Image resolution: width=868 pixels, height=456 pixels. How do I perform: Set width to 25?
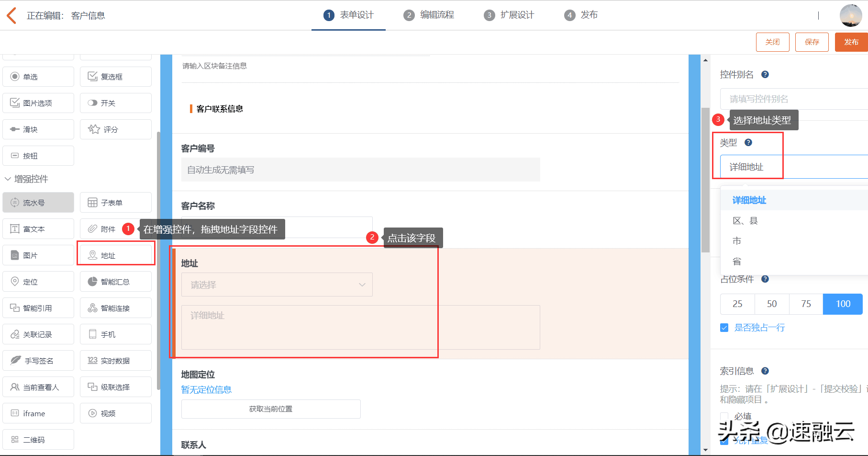[737, 304]
